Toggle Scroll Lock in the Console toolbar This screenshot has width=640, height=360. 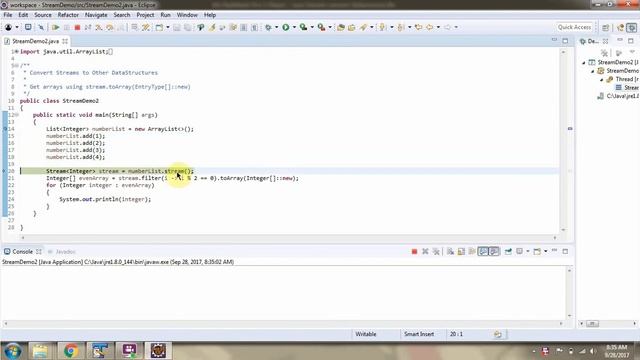click(461, 251)
